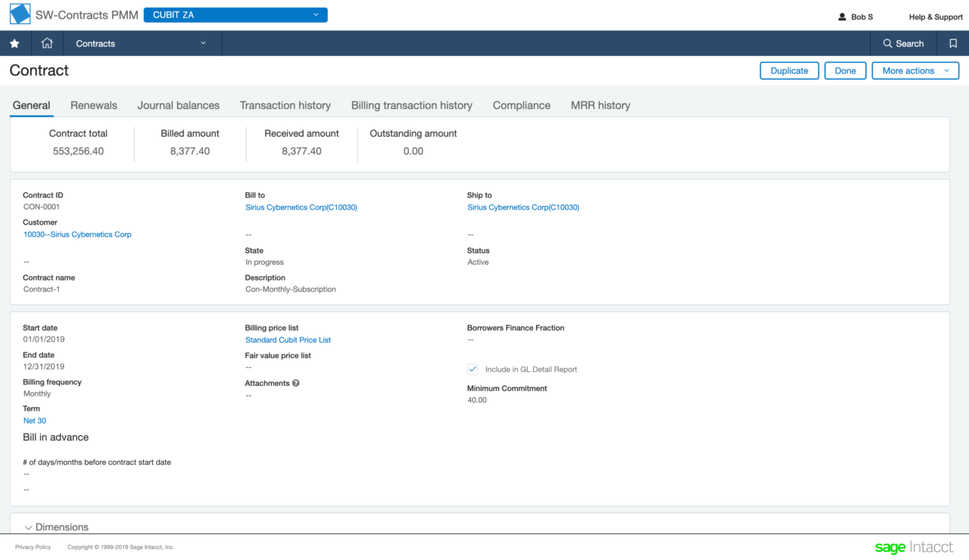Click the Duplicate button
969x560 pixels.
pyautogui.click(x=790, y=70)
